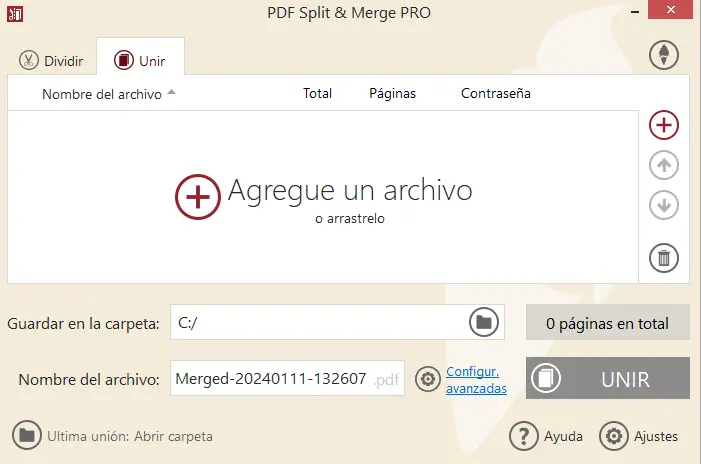This screenshot has width=701, height=464.
Task: Click the Agregue un archivo text
Action: coord(350,190)
